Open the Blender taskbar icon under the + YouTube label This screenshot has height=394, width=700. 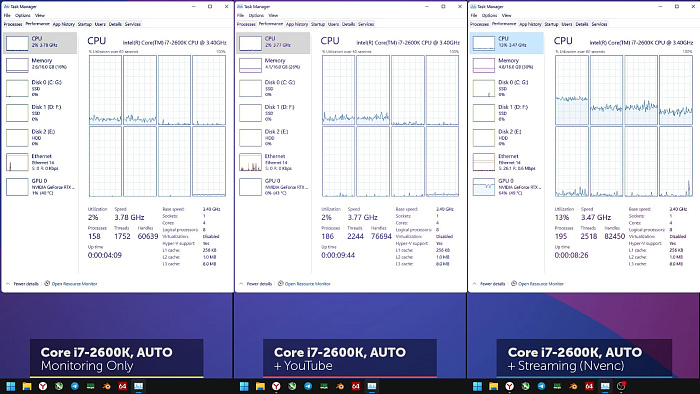[x=340, y=386]
